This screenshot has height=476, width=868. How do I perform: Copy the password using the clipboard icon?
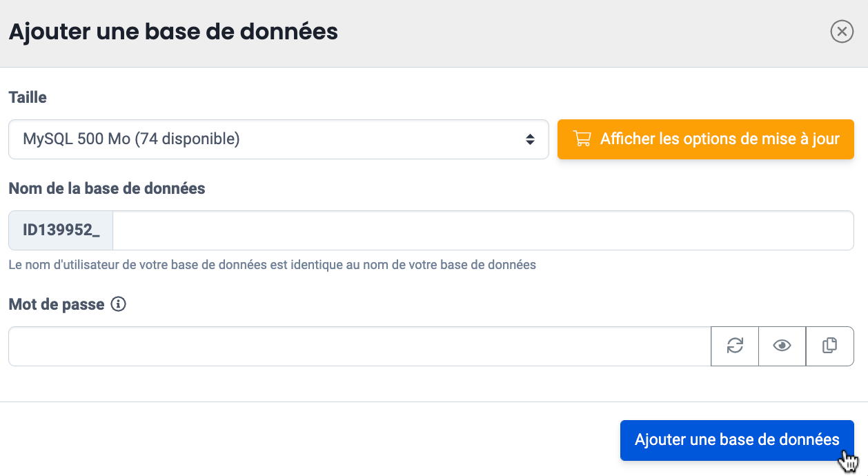click(x=830, y=346)
